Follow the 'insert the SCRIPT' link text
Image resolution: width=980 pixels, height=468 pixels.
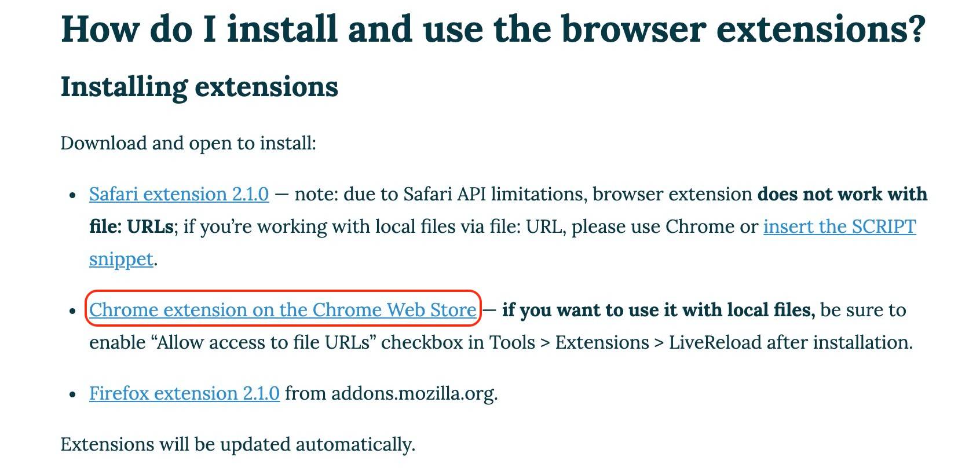tap(839, 226)
